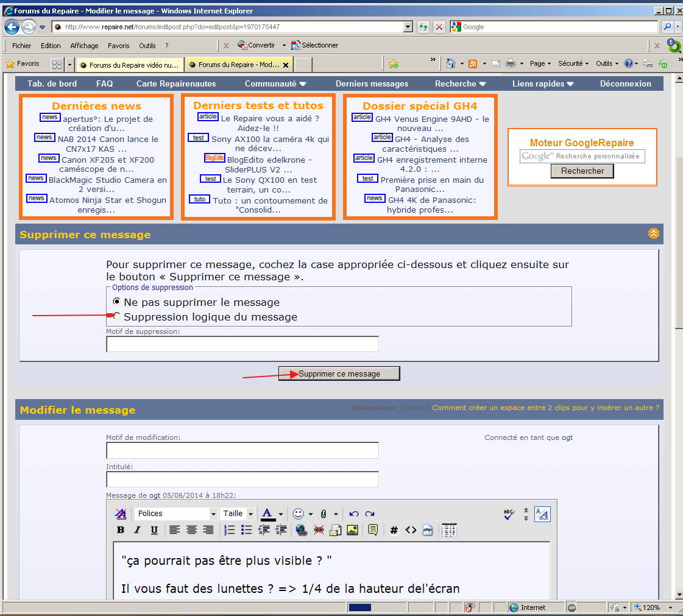Click the Italic formatting icon

pos(137,530)
